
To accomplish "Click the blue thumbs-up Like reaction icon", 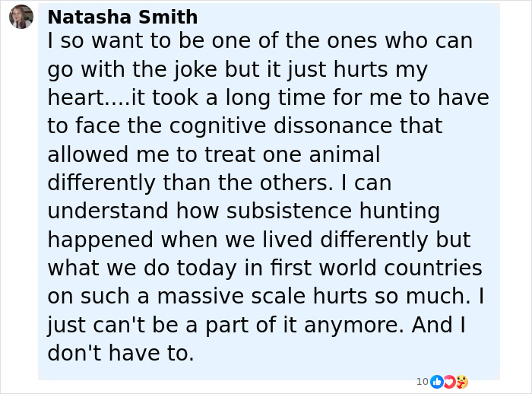I will click(x=437, y=382).
